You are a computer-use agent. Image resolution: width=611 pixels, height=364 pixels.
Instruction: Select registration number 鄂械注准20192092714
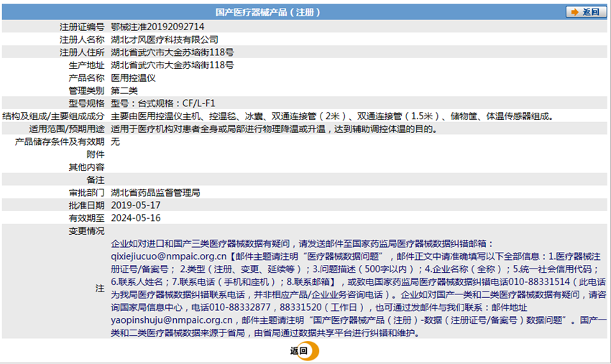pyautogui.click(x=157, y=27)
